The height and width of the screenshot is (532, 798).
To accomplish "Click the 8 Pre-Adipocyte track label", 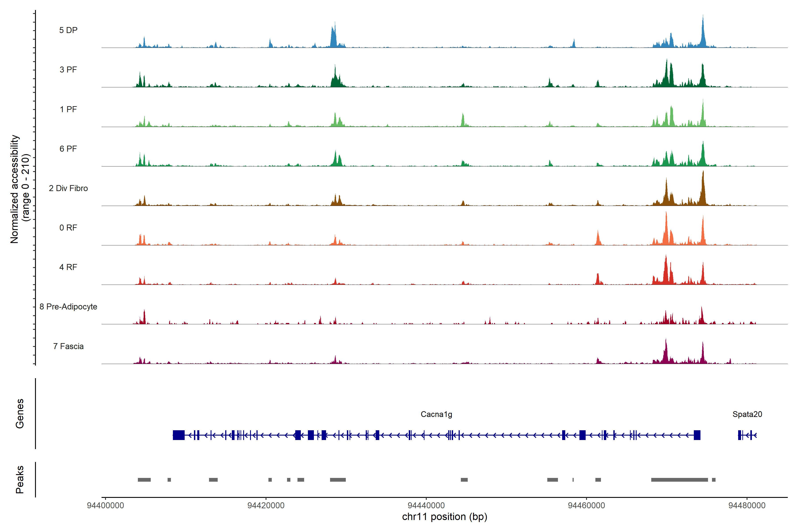I will (x=68, y=307).
